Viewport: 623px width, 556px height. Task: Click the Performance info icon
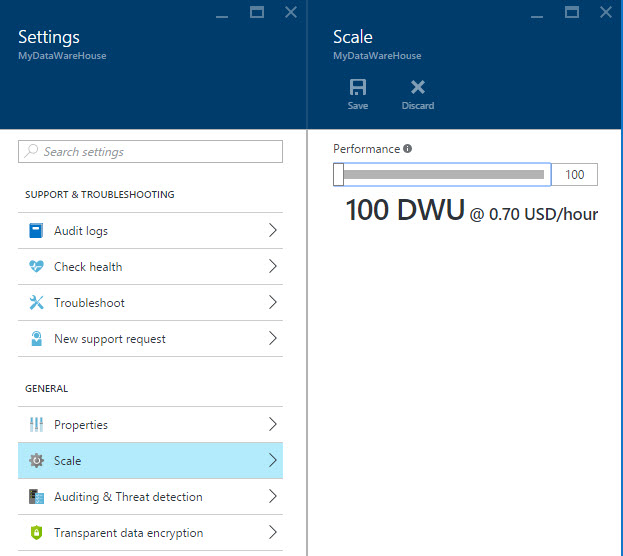pyautogui.click(x=408, y=149)
